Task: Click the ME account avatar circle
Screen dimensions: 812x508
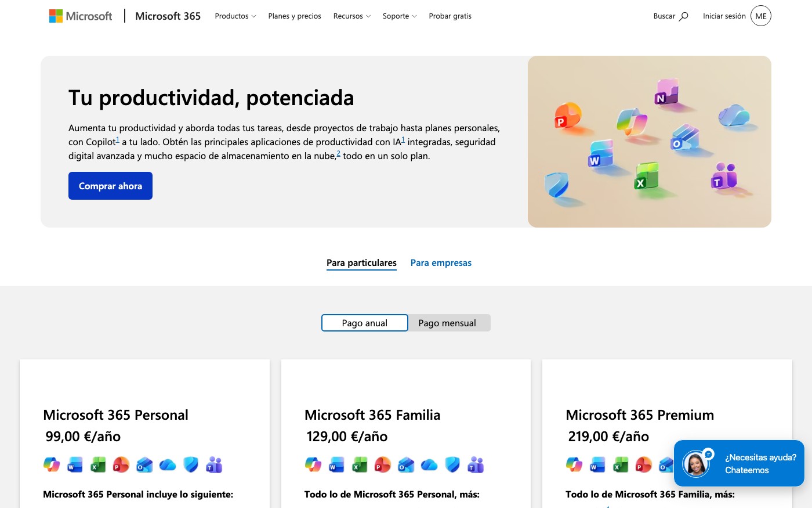Action: tap(761, 16)
